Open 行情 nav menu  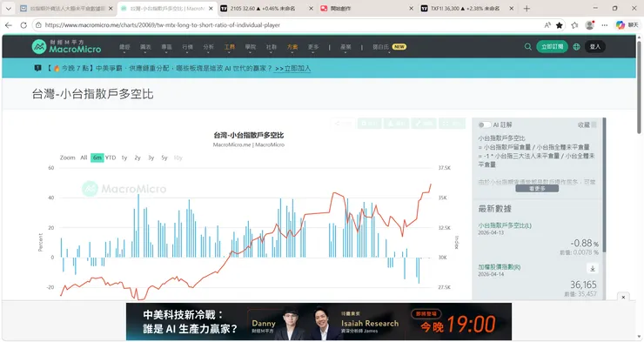(188, 47)
